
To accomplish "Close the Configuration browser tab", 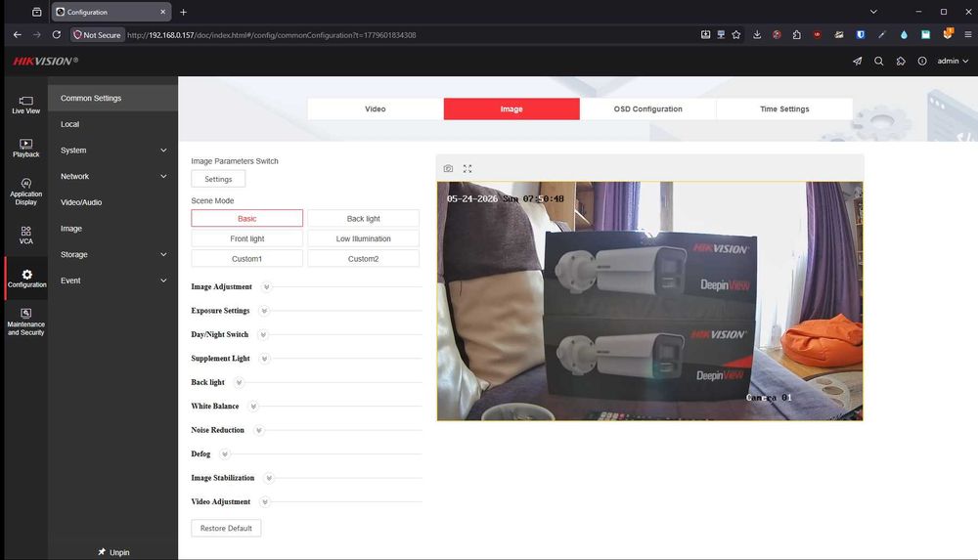I will tap(162, 12).
